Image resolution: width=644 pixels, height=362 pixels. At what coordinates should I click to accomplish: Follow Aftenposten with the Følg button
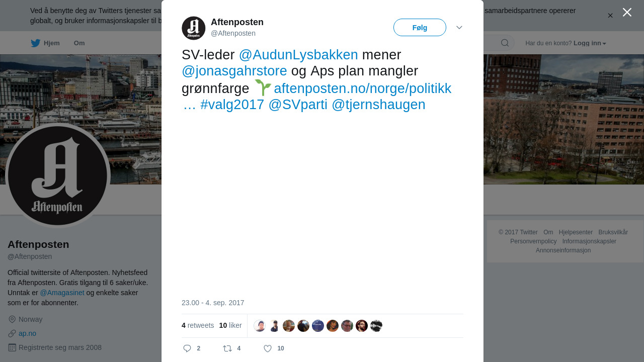[x=420, y=28]
